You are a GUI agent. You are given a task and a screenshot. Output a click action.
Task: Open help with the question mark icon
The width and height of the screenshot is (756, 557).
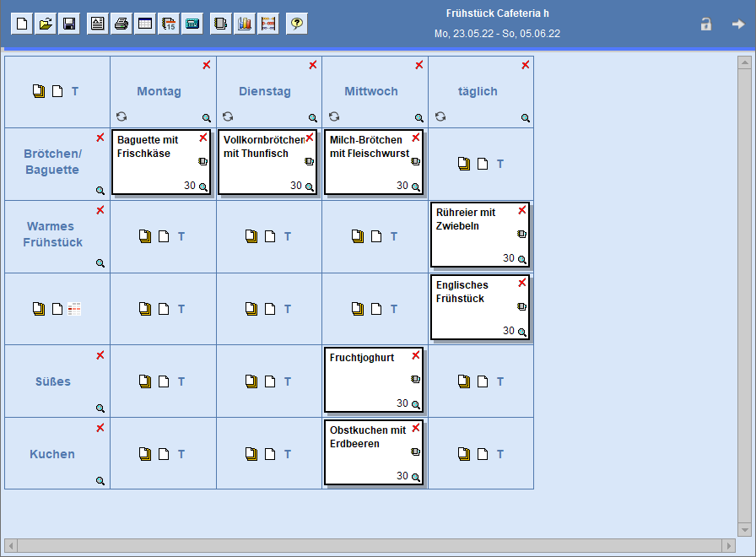point(296,24)
